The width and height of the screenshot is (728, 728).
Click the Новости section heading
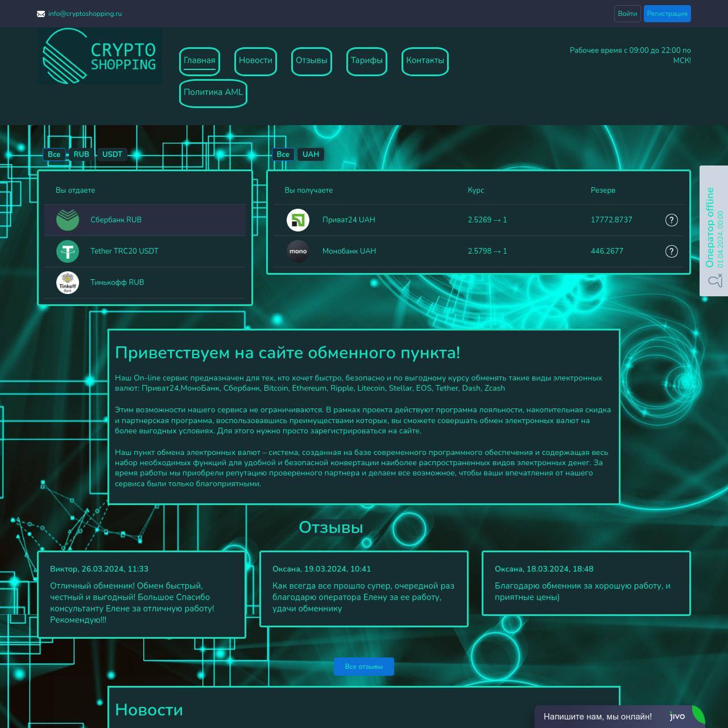pos(149,710)
